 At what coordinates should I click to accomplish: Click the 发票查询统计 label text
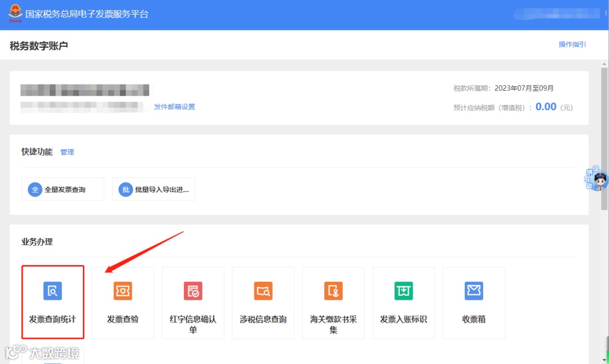[x=52, y=319]
